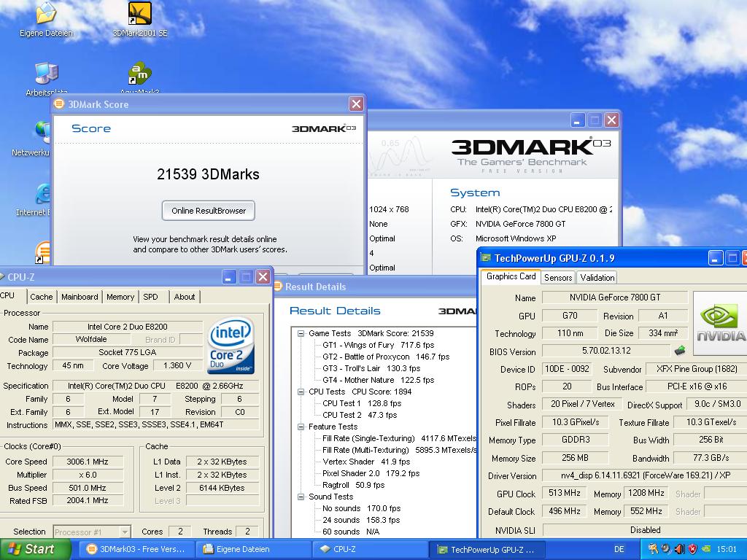Open the Netzwerkumgebung desktop icon
The image size is (747, 560).
pyautogui.click(x=42, y=133)
